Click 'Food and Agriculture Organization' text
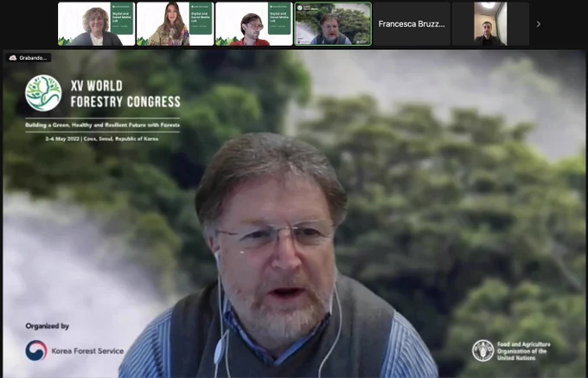This screenshot has height=378, width=588. point(523,351)
